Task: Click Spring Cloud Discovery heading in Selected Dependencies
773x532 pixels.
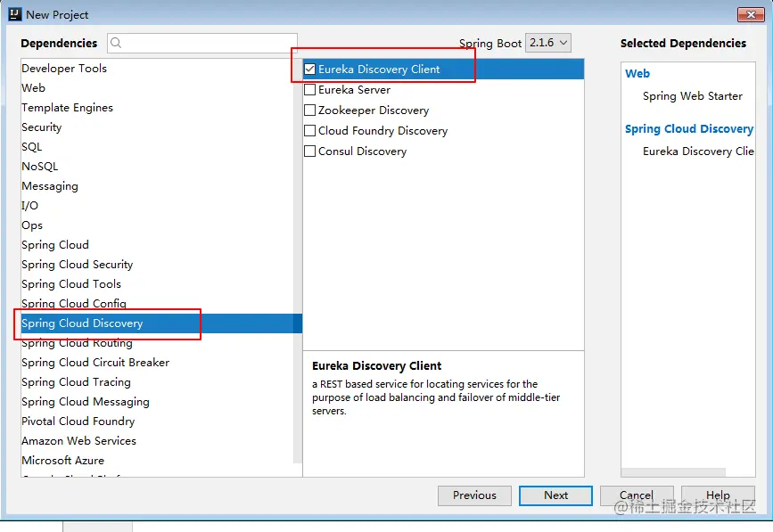Action: coord(688,129)
